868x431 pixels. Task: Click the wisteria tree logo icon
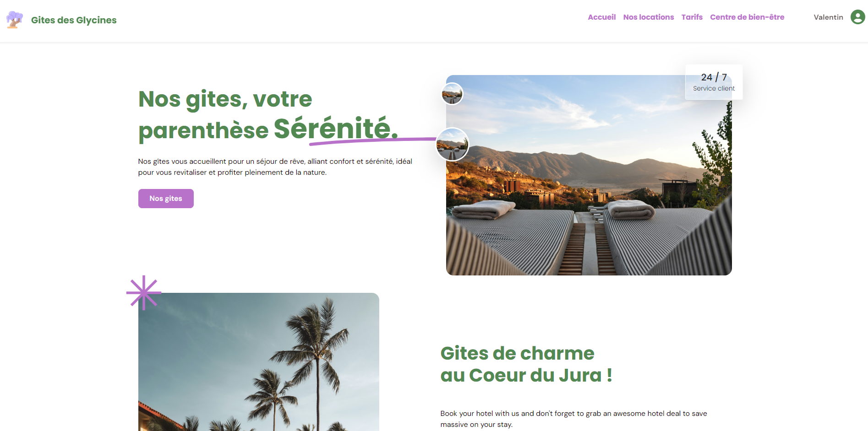(x=15, y=20)
